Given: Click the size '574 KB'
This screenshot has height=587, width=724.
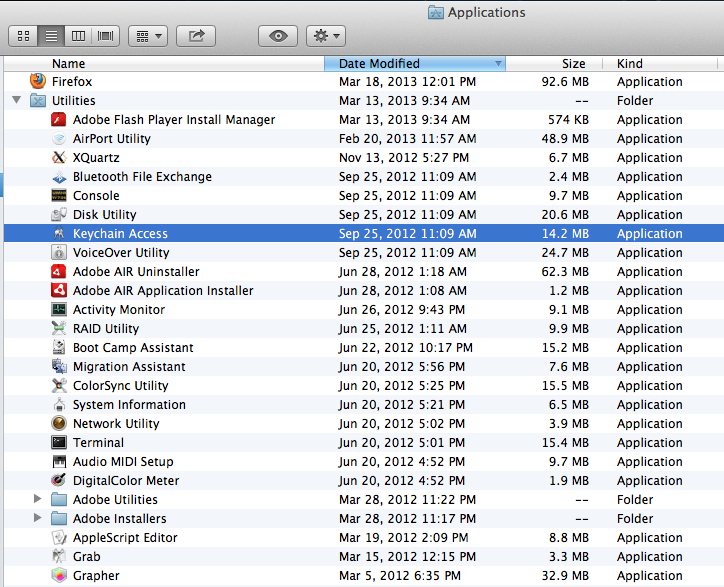Looking at the screenshot, I should pos(568,120).
